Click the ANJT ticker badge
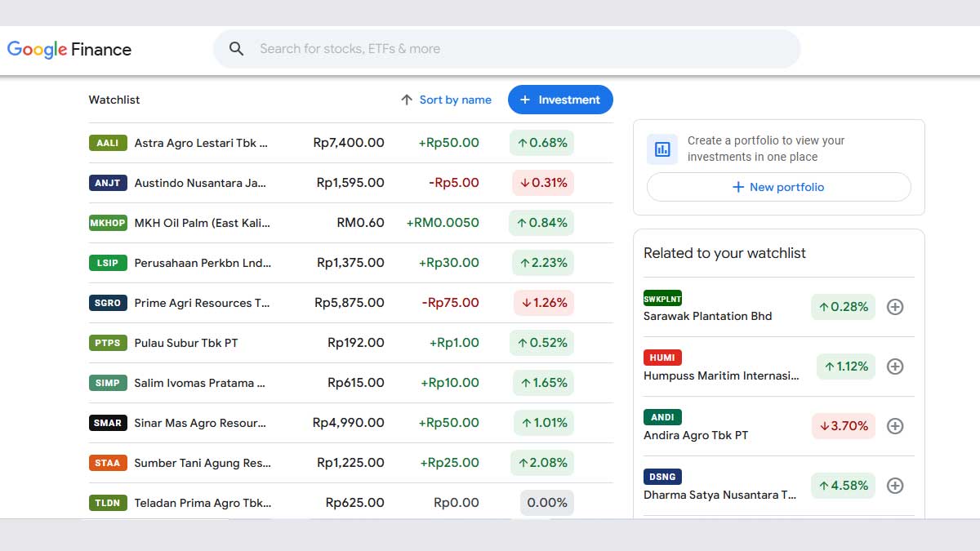 coord(108,183)
